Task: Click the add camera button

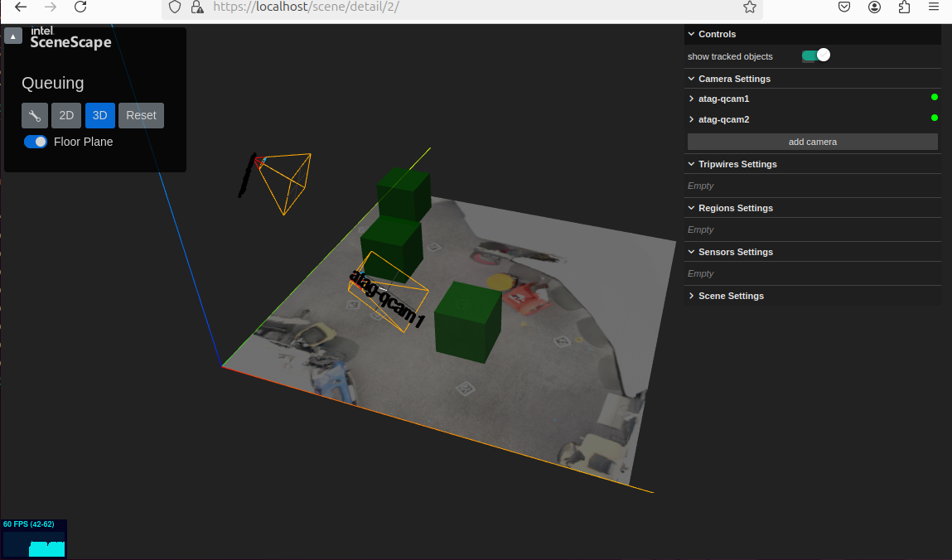Action: tap(812, 142)
